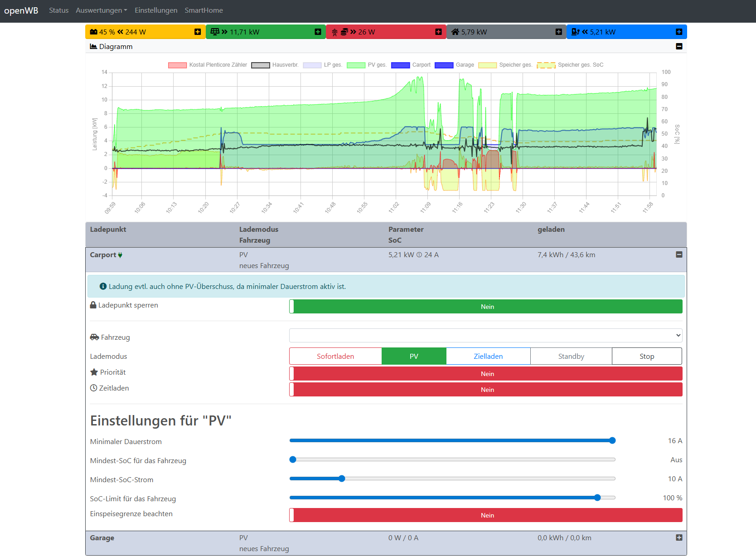
Task: Collapse the Carport charge point details
Action: click(x=679, y=254)
